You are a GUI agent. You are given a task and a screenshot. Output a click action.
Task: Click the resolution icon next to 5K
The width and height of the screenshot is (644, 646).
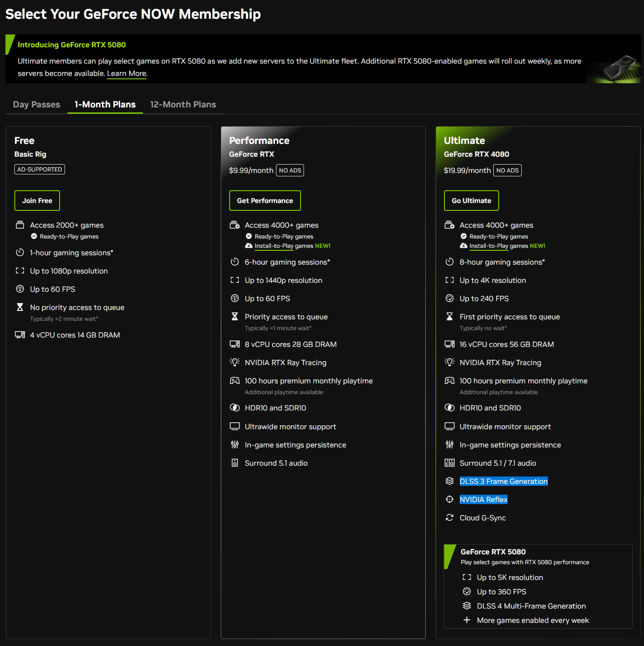click(x=467, y=577)
